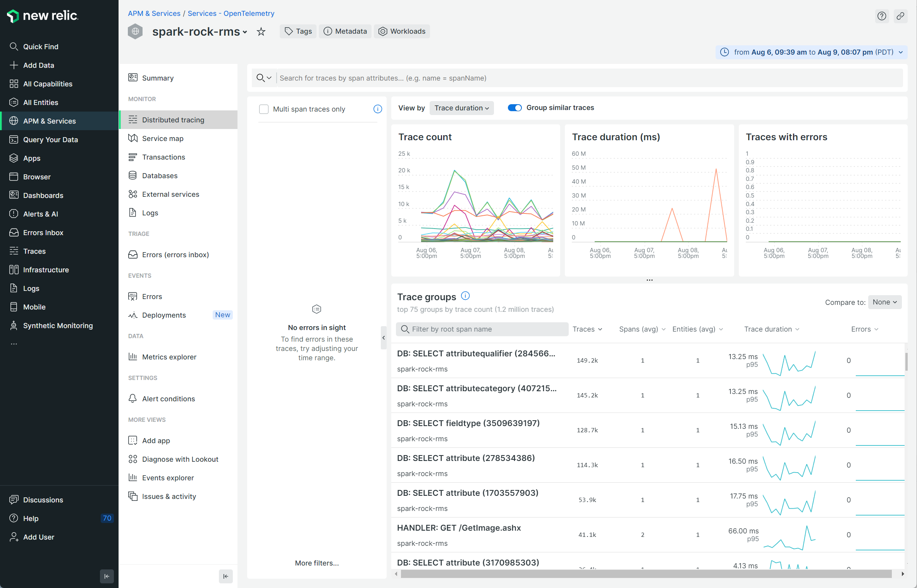Viewport: 917px width, 588px height.
Task: Favorite spark-rock-rms with the star icon
Action: click(261, 31)
